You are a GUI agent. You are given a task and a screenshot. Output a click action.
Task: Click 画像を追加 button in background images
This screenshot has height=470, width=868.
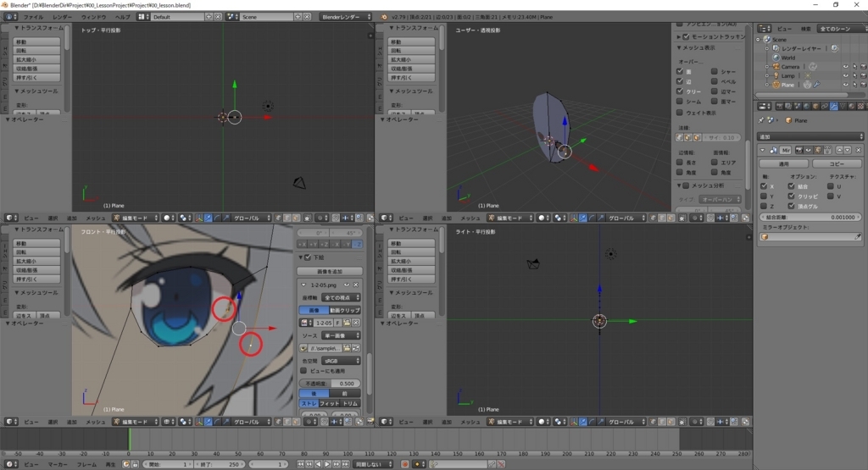coord(330,272)
